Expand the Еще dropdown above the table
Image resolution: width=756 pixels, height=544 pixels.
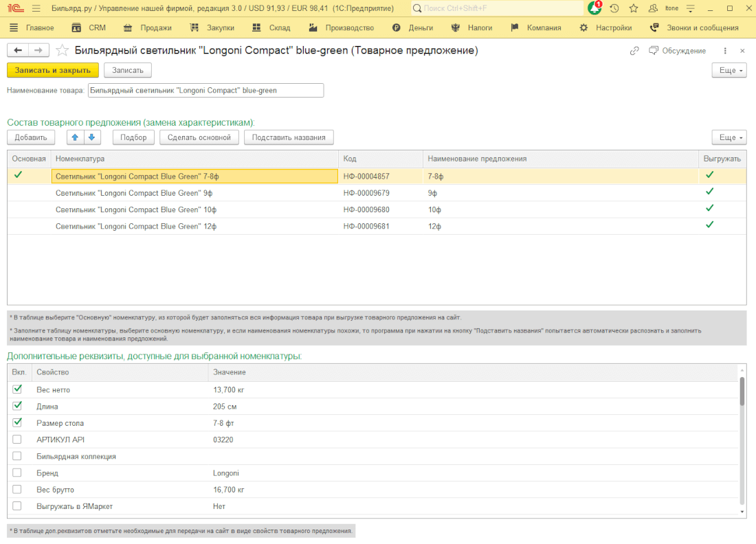tap(728, 137)
